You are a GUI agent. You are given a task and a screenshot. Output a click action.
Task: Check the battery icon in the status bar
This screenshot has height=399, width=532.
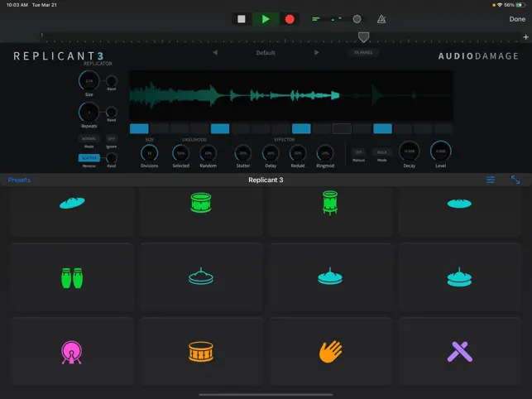click(520, 5)
